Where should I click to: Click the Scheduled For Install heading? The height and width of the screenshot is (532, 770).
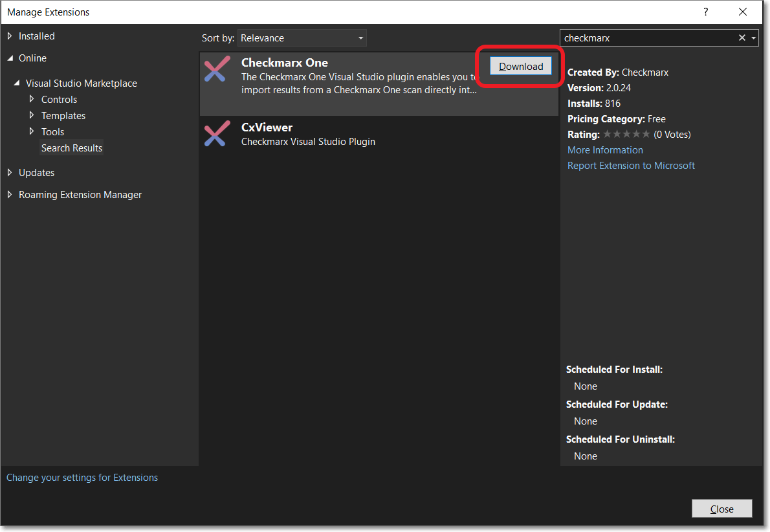click(x=614, y=370)
